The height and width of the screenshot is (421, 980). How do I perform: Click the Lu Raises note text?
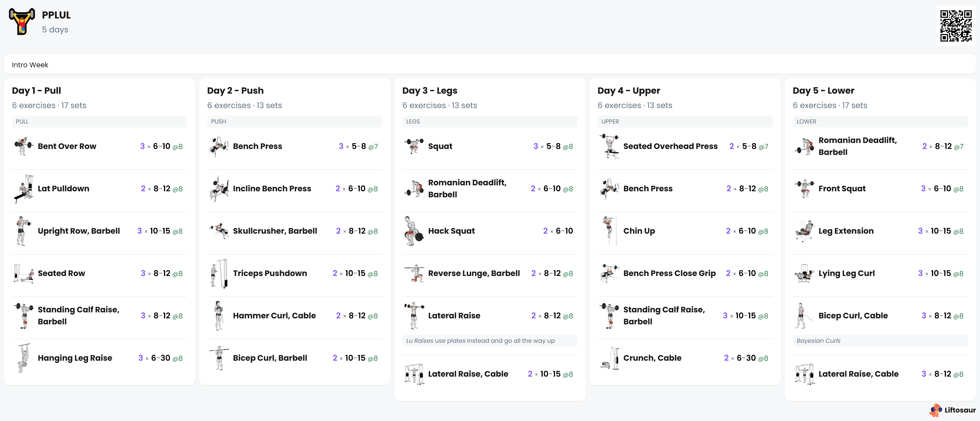[480, 341]
